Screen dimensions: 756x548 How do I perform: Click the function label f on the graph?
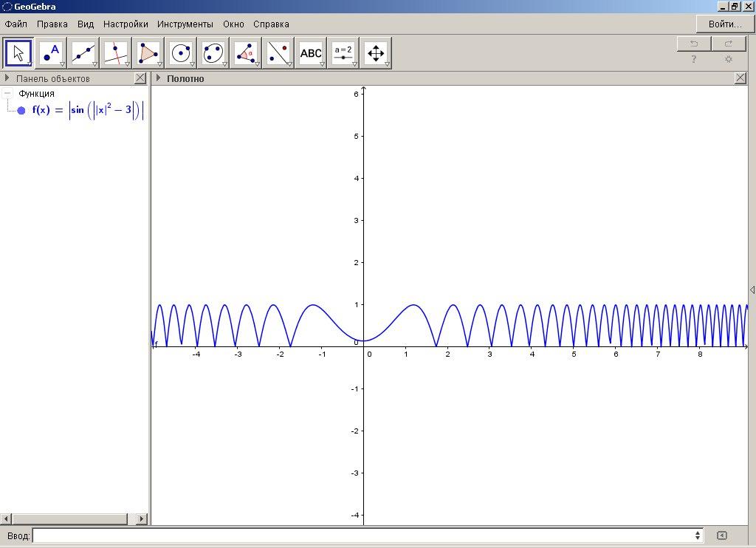[157, 344]
